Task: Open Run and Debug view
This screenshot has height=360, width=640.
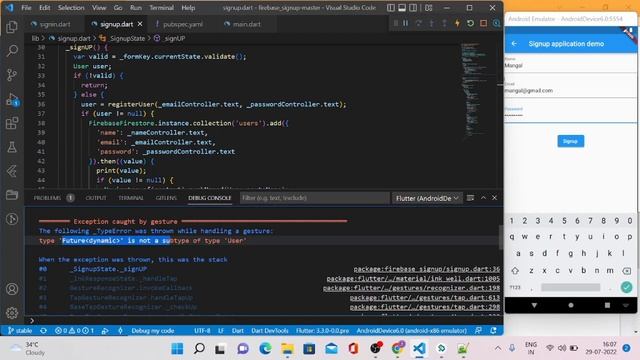Action: 12,99
